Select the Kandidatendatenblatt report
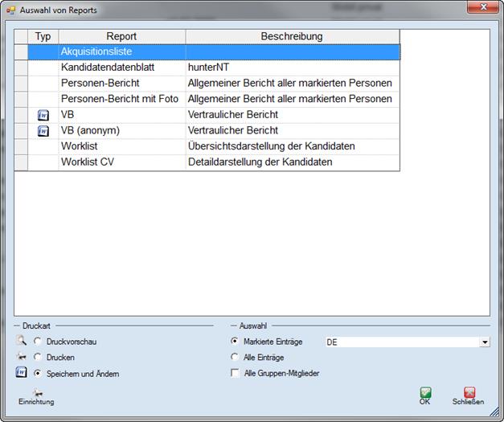Viewport: 504px width, 422px height. pyautogui.click(x=121, y=68)
